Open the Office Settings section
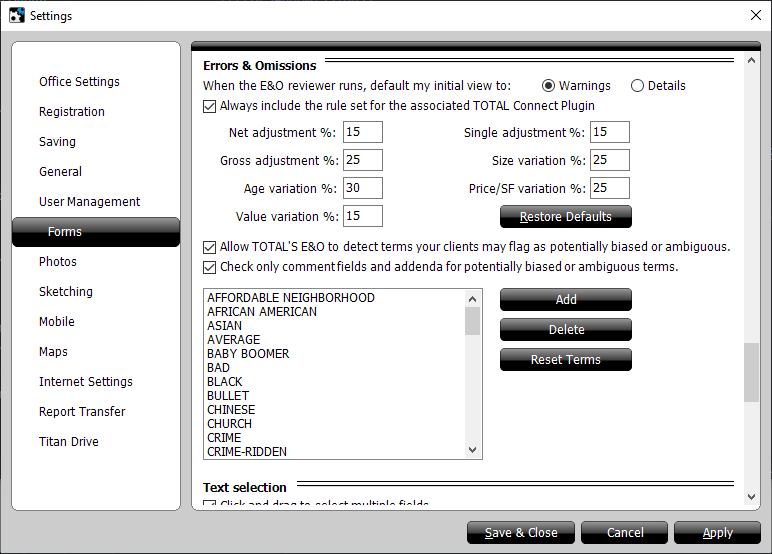 click(x=79, y=82)
